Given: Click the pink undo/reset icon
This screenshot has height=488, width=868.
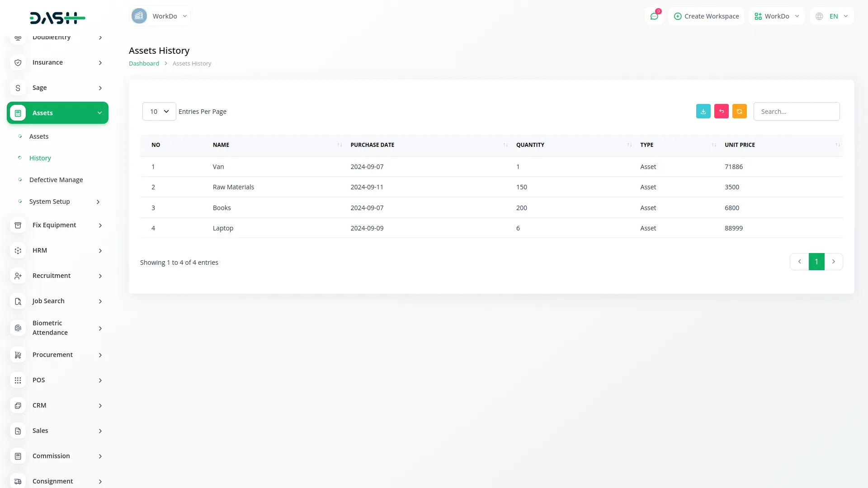Looking at the screenshot, I should coord(721,111).
